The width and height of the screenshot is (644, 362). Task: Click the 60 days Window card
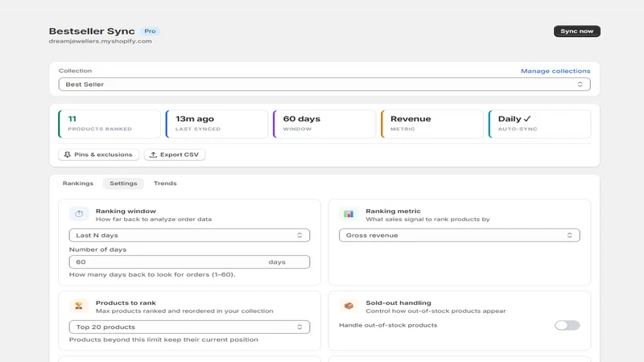point(324,124)
